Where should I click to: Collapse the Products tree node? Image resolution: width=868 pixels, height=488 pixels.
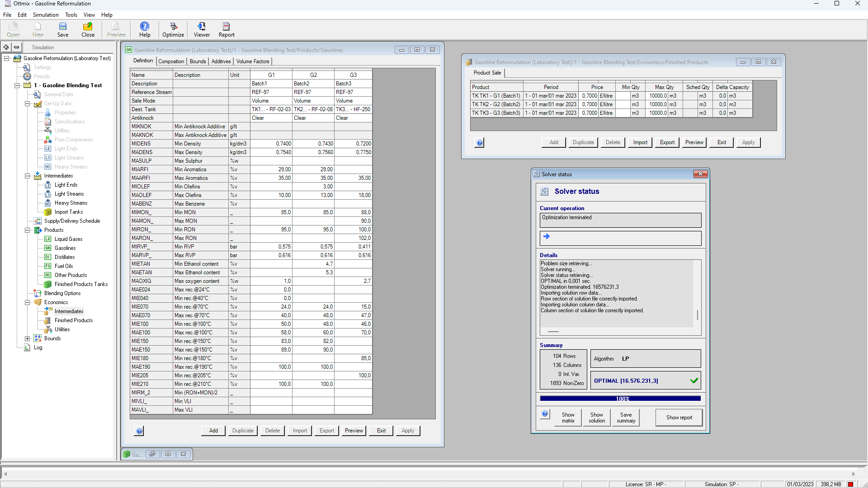27,230
